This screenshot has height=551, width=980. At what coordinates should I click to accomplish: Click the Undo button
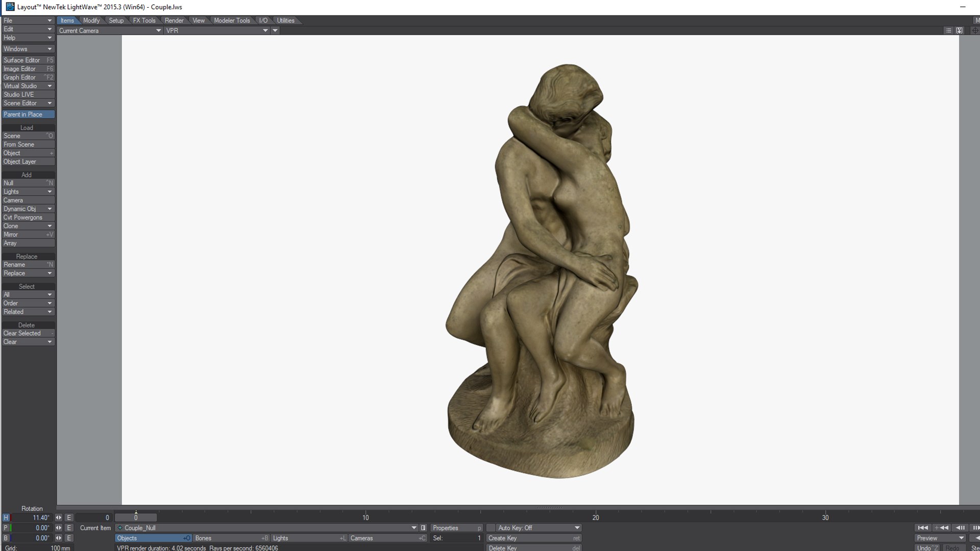927,547
